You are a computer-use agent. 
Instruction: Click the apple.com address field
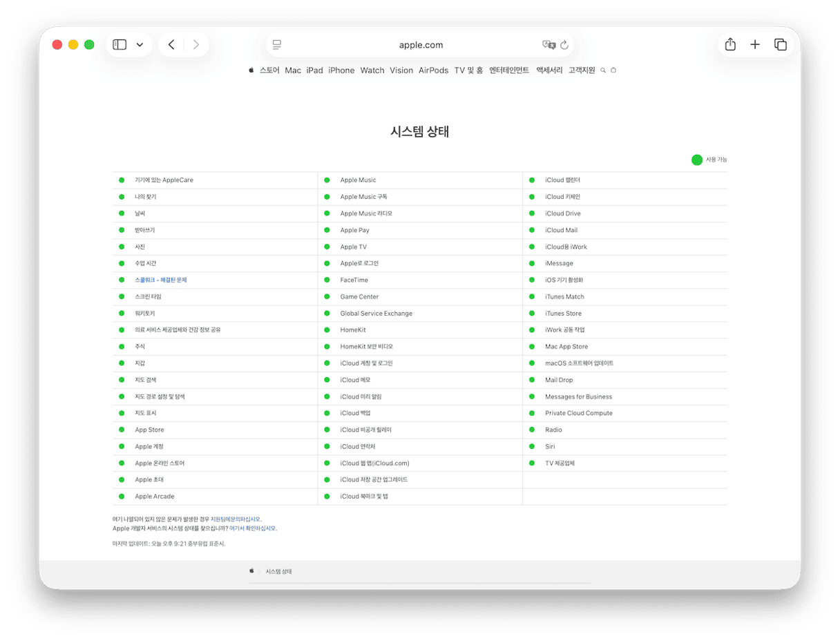click(421, 45)
